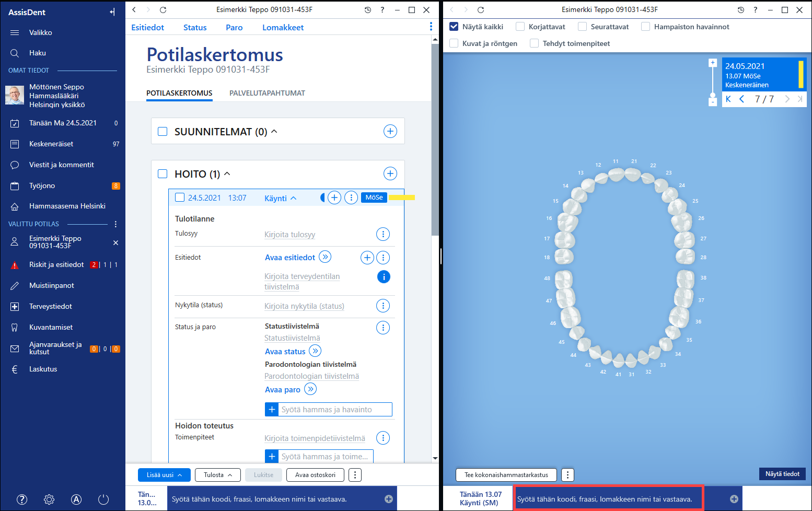
Task: Click the MöSe user badge on visit row
Action: pyautogui.click(x=374, y=198)
